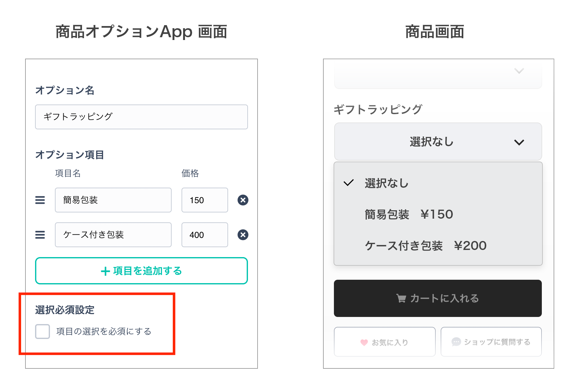Click the heart icon on お気に入り
This screenshot has height=392, width=580.
364,342
